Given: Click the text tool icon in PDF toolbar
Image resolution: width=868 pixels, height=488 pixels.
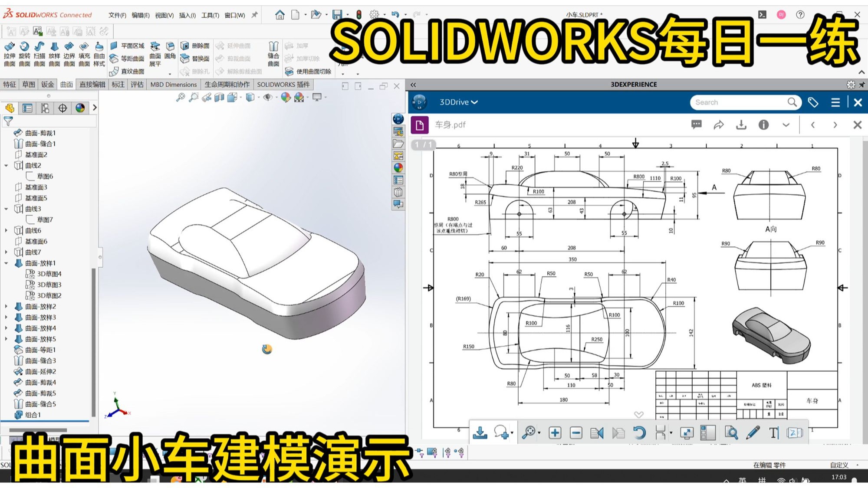Looking at the screenshot, I should coord(774,432).
